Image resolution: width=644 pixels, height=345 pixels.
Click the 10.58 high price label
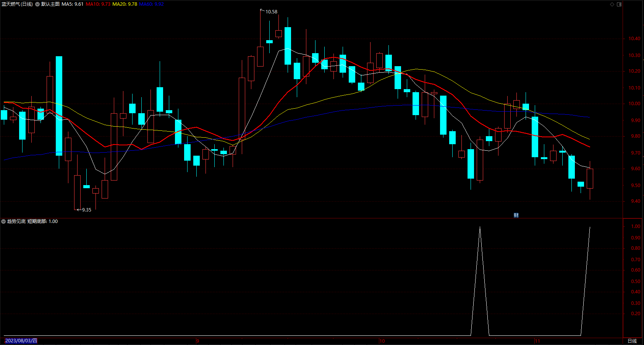(272, 12)
